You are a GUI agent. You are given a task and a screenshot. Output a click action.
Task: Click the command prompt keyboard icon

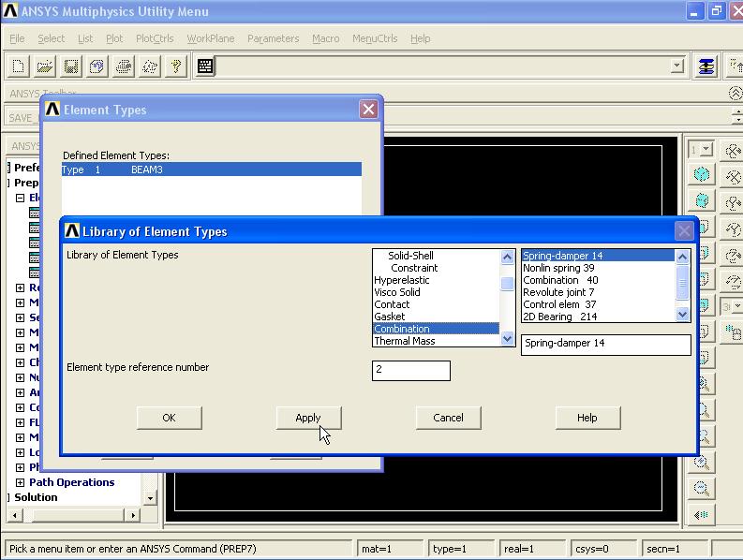click(205, 66)
